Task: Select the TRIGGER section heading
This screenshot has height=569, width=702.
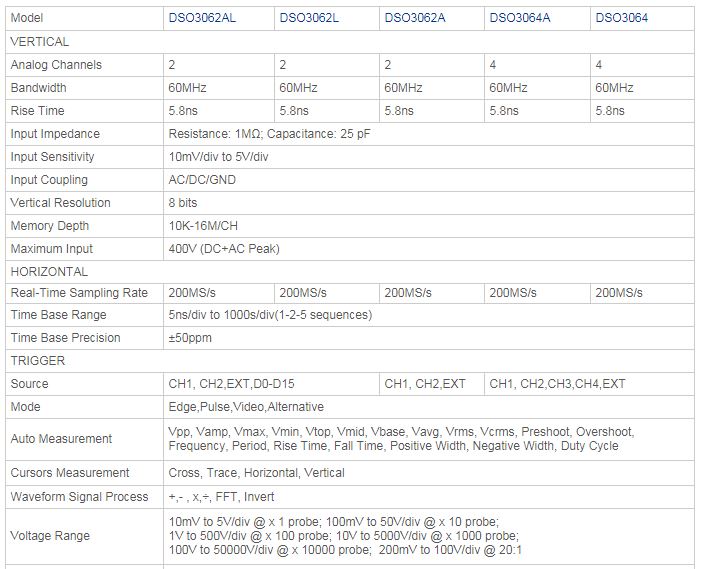Action: [x=38, y=361]
